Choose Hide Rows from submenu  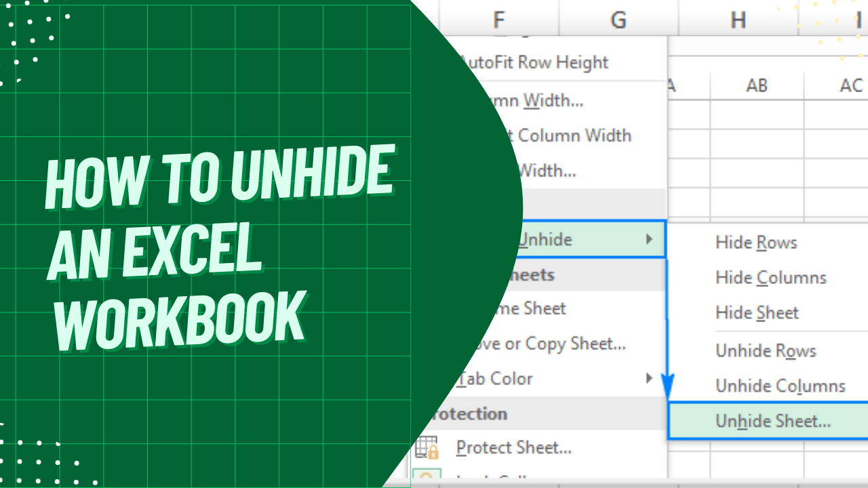tap(756, 243)
